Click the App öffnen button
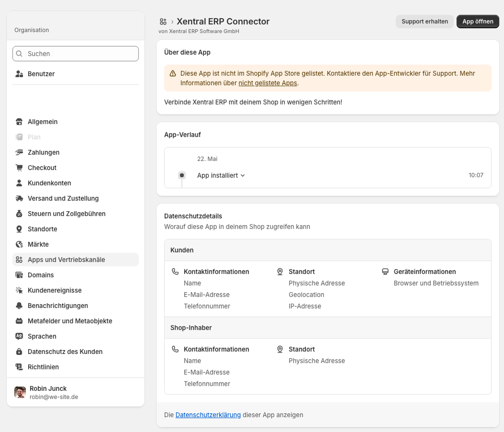The image size is (504, 432). pyautogui.click(x=478, y=22)
